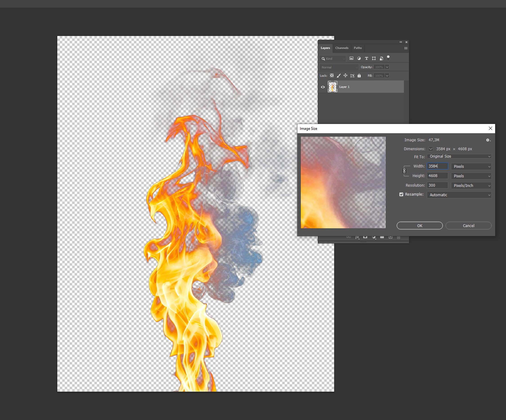Change Width units via the Pixels dropdown
This screenshot has height=420, width=506.
[471, 166]
